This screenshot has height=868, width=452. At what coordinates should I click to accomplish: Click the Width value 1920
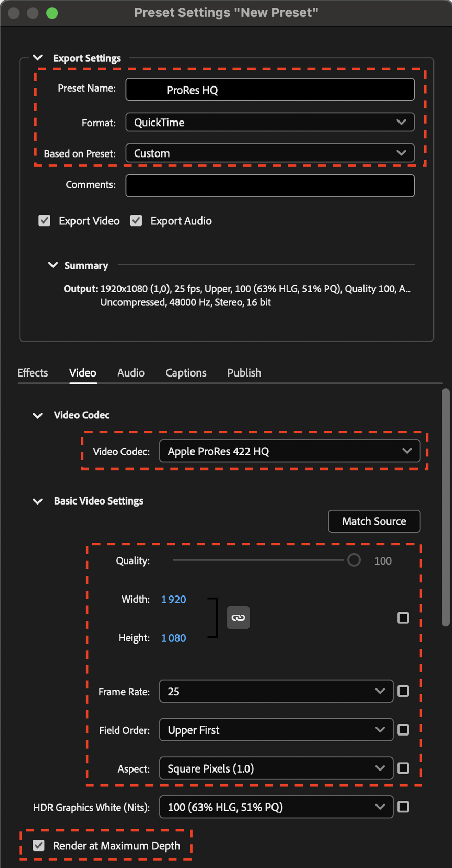click(174, 599)
